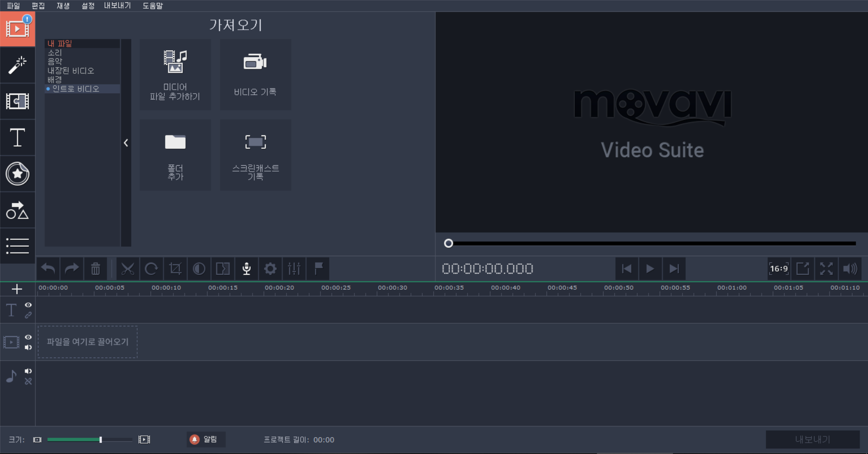Toggle video track visibility eye
The image size is (868, 454).
point(28,337)
